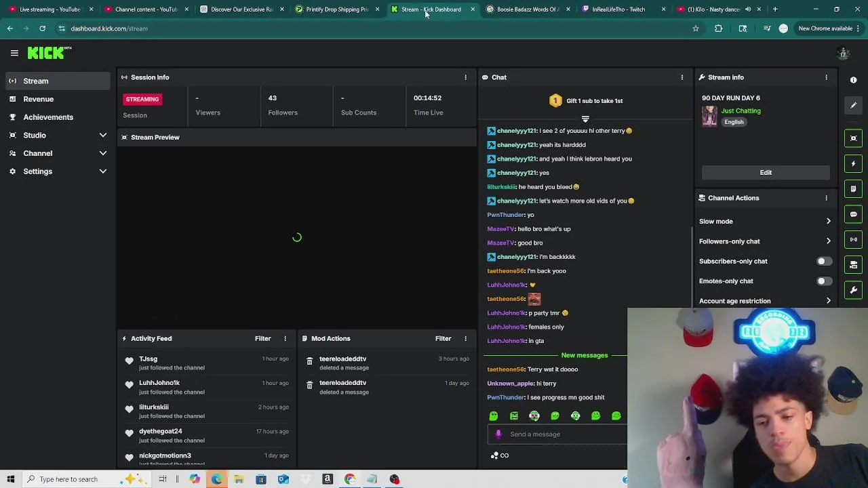
Task: Open Stream info three-dot menu
Action: pyautogui.click(x=826, y=77)
